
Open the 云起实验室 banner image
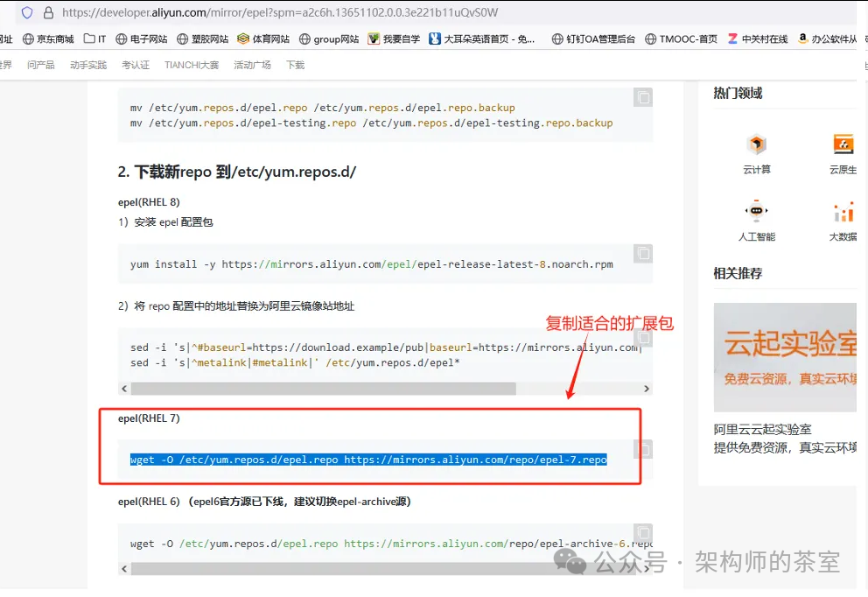pyautogui.click(x=785, y=357)
